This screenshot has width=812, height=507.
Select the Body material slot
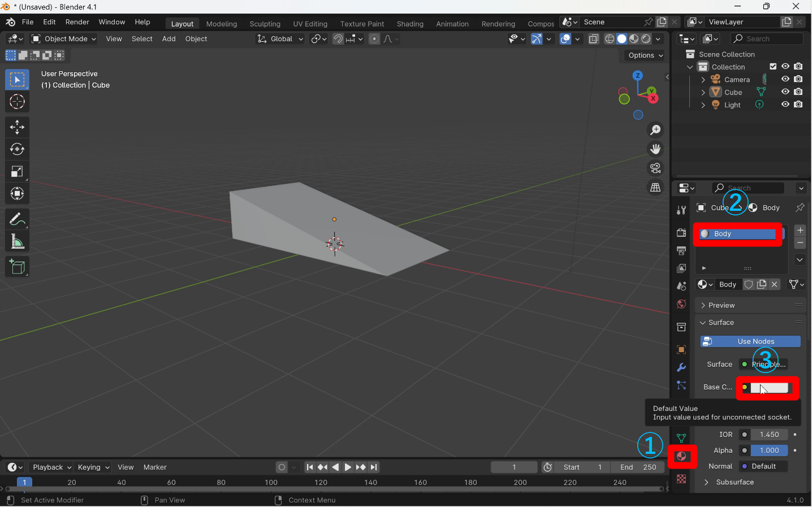[738, 234]
